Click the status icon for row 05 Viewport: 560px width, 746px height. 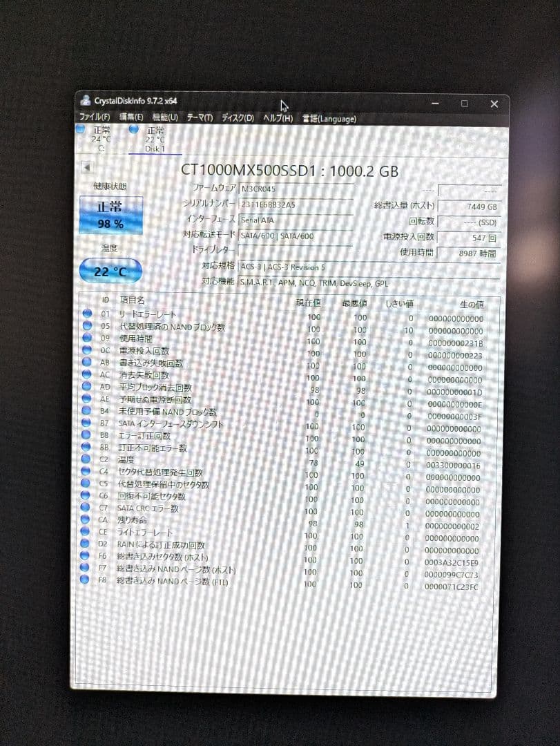pyautogui.click(x=87, y=325)
